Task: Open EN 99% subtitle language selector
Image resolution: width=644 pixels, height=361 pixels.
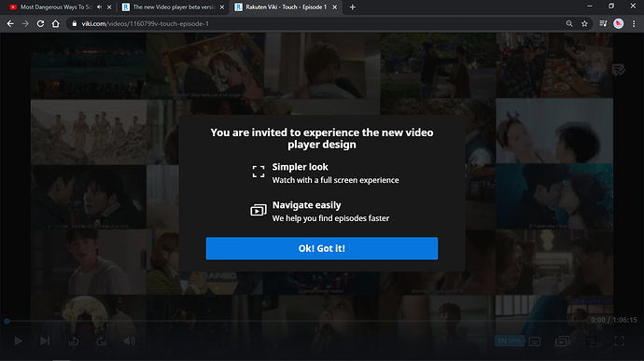Action: coord(510,340)
